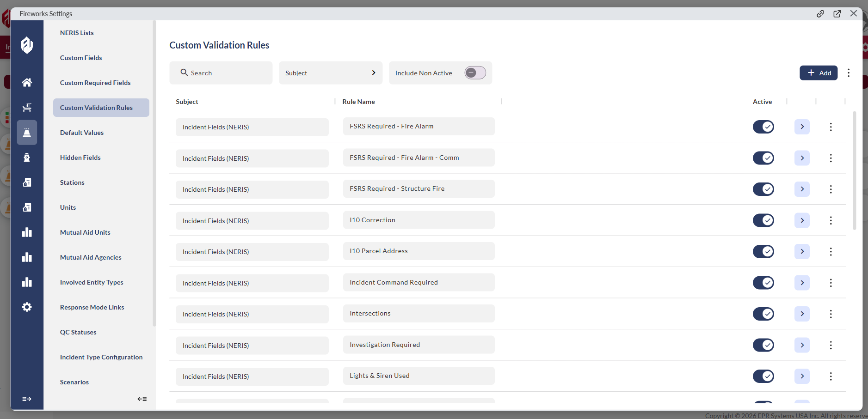868x419 pixels.
Task: Go to Default Values settings page
Action: 82,133
